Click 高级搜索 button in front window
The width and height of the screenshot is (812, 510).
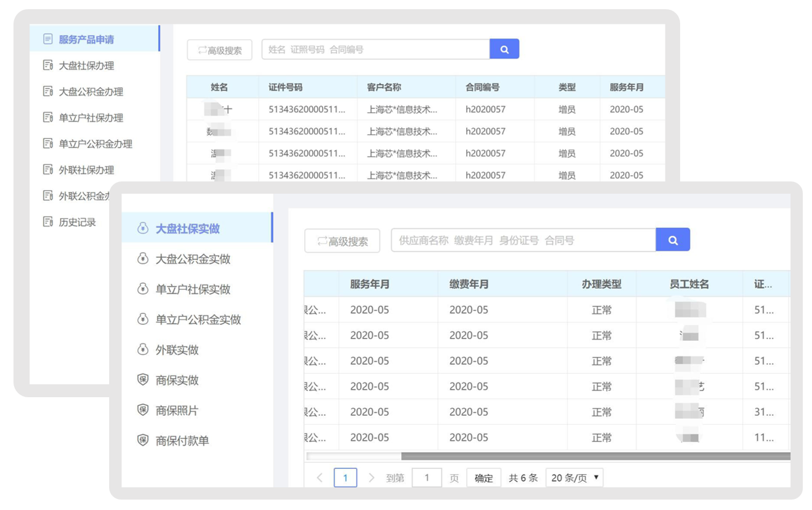click(x=342, y=241)
